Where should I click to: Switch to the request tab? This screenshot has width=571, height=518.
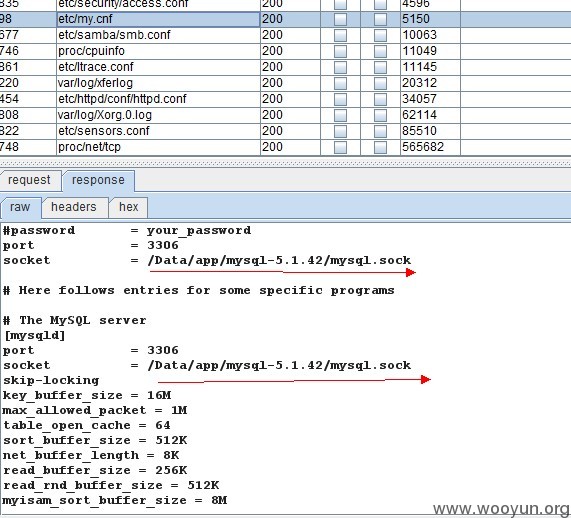click(x=30, y=180)
